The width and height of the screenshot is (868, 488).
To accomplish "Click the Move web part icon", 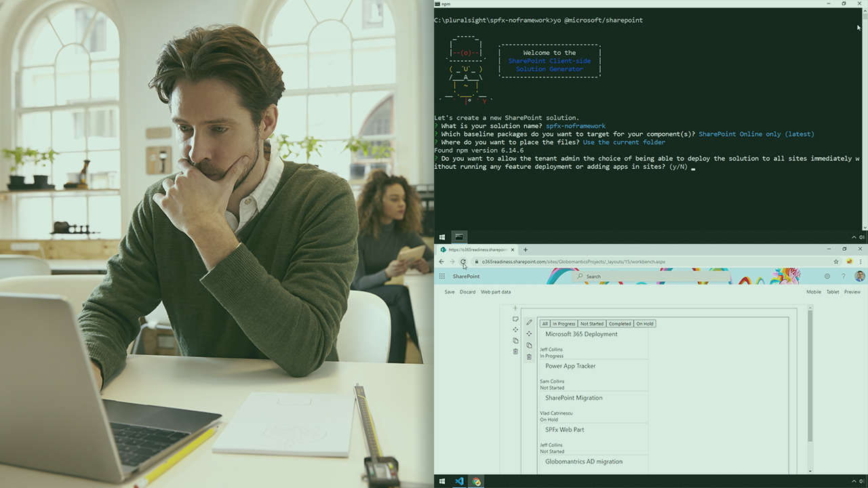I will pyautogui.click(x=530, y=333).
